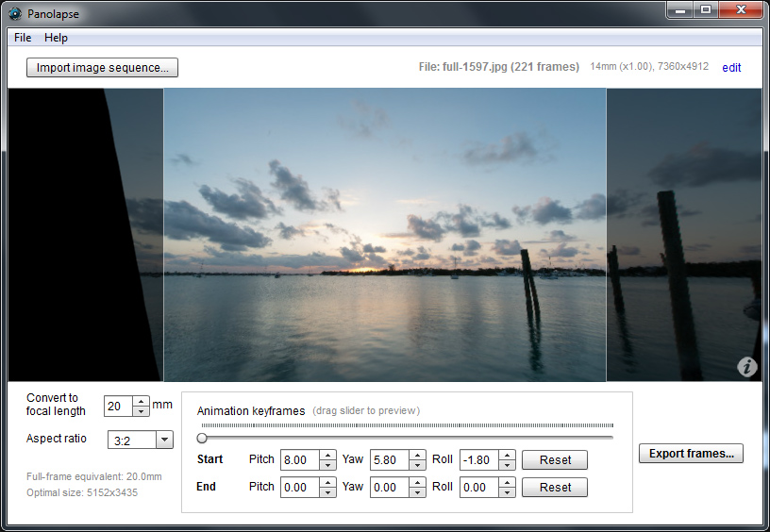Expand the Aspect ratio dropdown
The image size is (770, 532).
click(164, 440)
